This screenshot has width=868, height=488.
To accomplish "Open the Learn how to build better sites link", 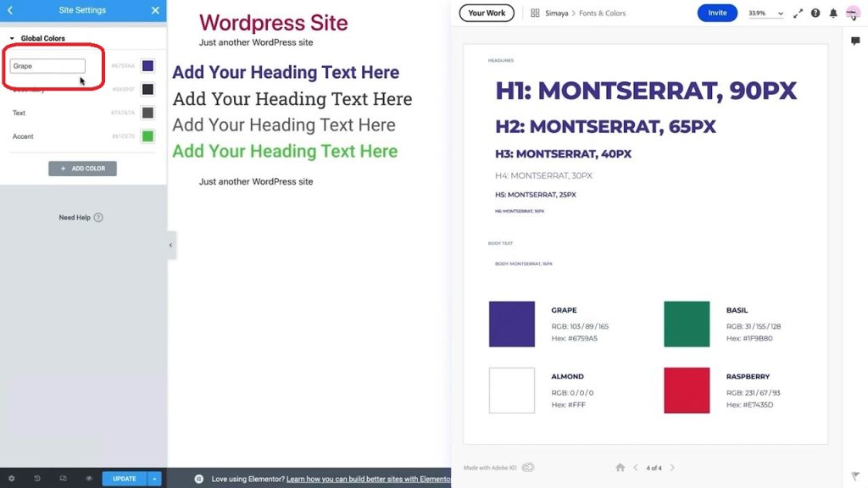I will click(369, 480).
